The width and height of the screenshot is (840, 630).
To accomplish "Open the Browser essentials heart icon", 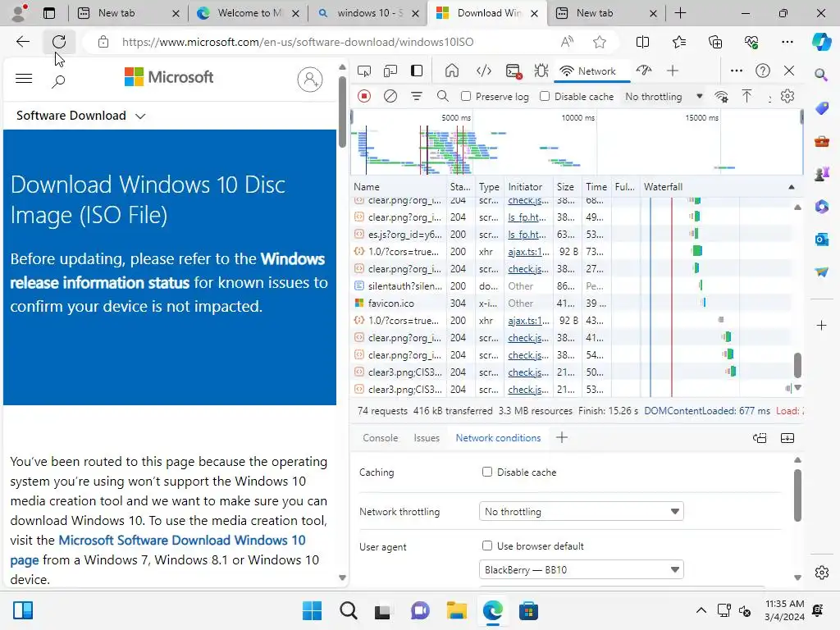I will click(751, 42).
